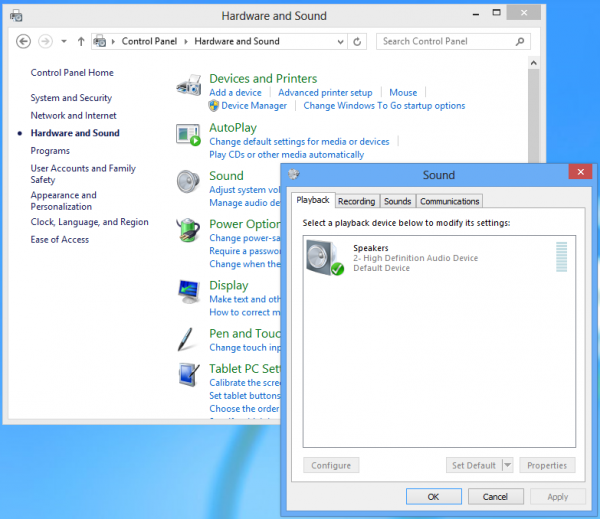This screenshot has height=519, width=600.
Task: Switch to the Recording tab
Action: point(357,201)
